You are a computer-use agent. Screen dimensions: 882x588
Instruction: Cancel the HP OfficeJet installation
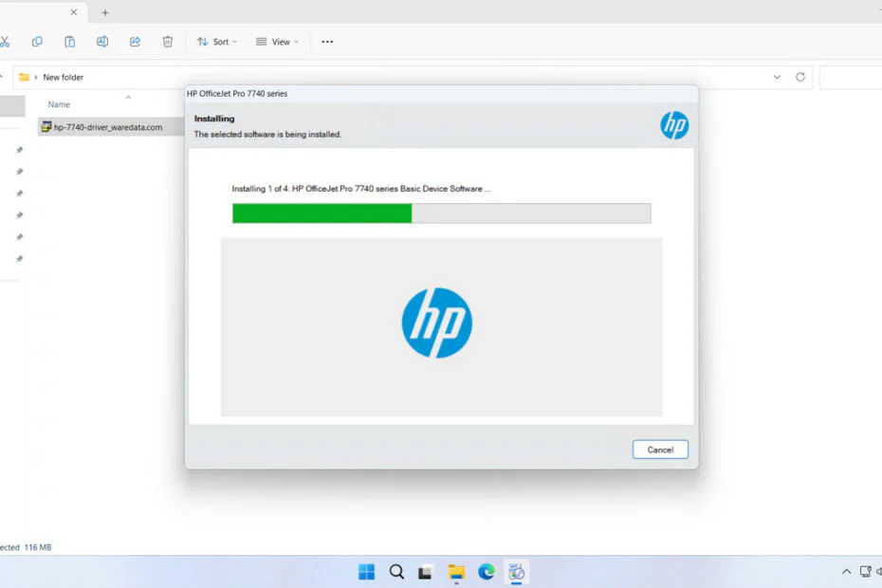click(x=660, y=449)
